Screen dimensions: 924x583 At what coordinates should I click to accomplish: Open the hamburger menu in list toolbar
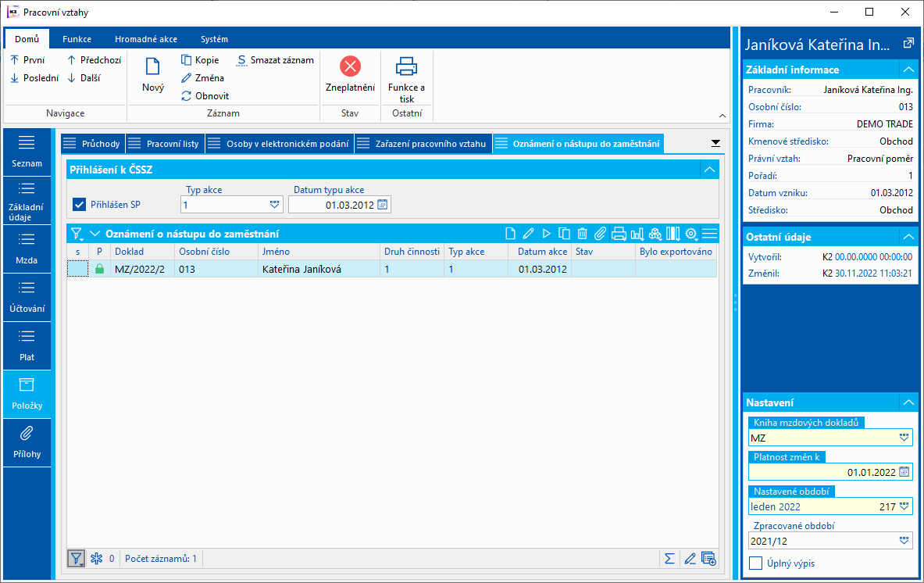[709, 234]
